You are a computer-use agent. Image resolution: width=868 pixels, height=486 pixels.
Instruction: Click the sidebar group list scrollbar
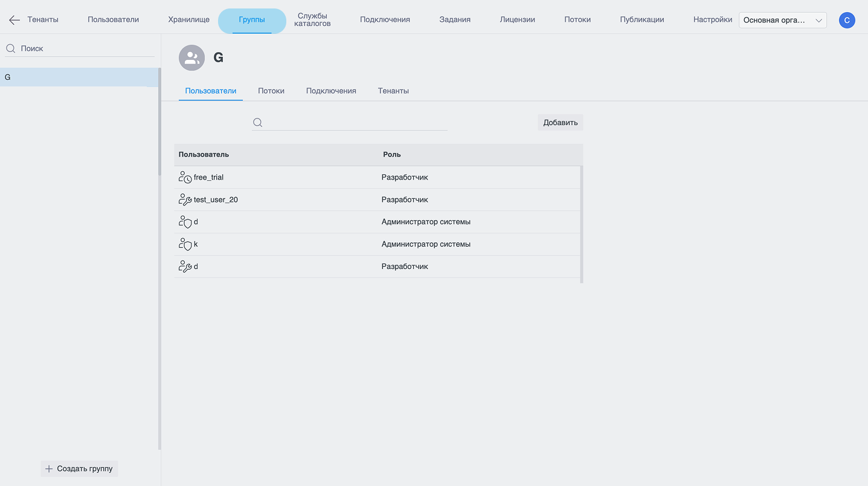click(159, 121)
